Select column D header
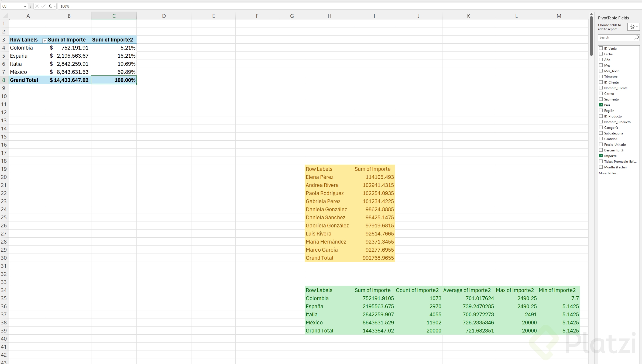This screenshot has width=642, height=364. [164, 16]
